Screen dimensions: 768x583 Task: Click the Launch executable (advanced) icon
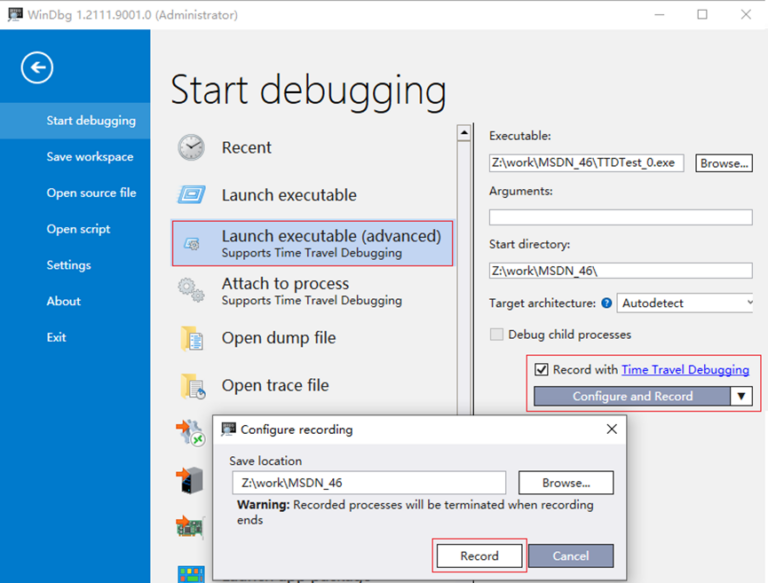(x=191, y=243)
